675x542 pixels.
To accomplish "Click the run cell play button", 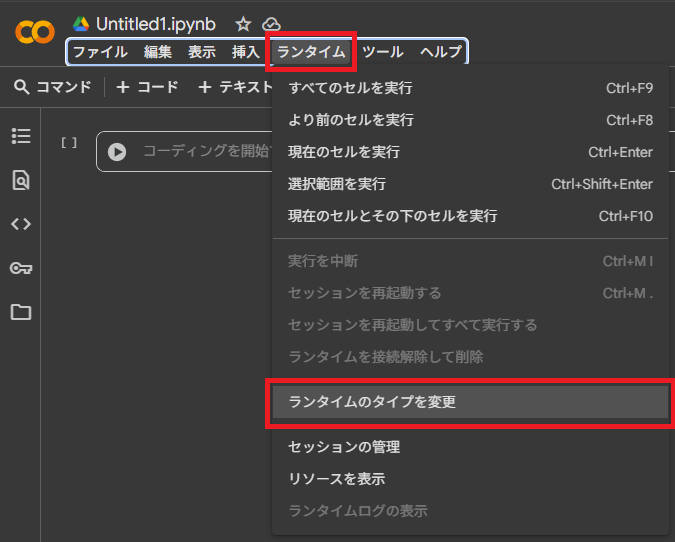I will click(117, 152).
